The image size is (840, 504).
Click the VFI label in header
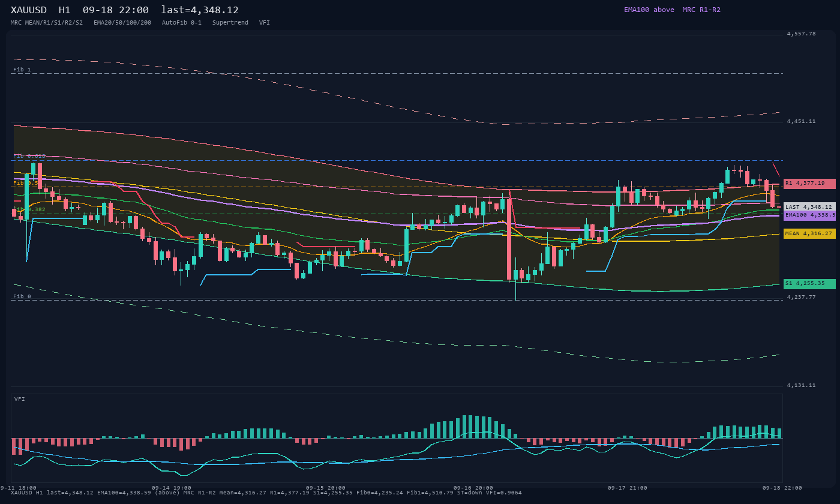coord(265,23)
